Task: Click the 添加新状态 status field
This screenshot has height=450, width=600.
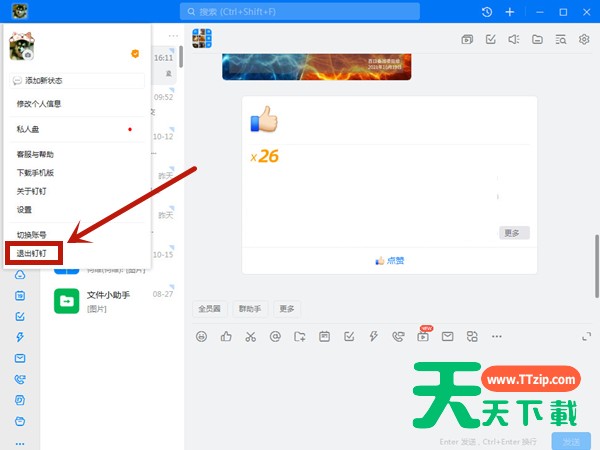Action: pos(77,81)
